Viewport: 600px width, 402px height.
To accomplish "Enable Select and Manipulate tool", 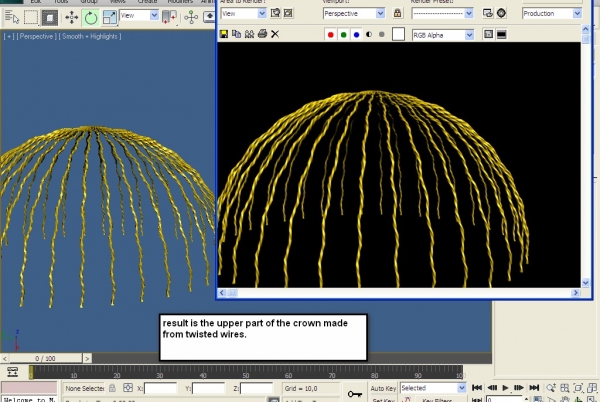I will pos(191,17).
